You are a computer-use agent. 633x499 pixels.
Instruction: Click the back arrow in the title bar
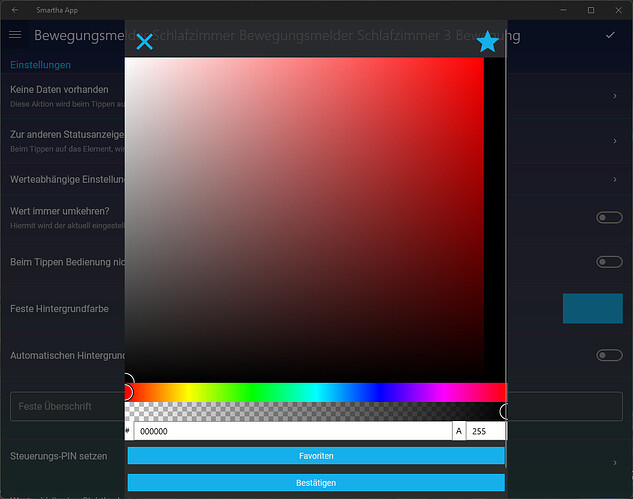coord(15,9)
